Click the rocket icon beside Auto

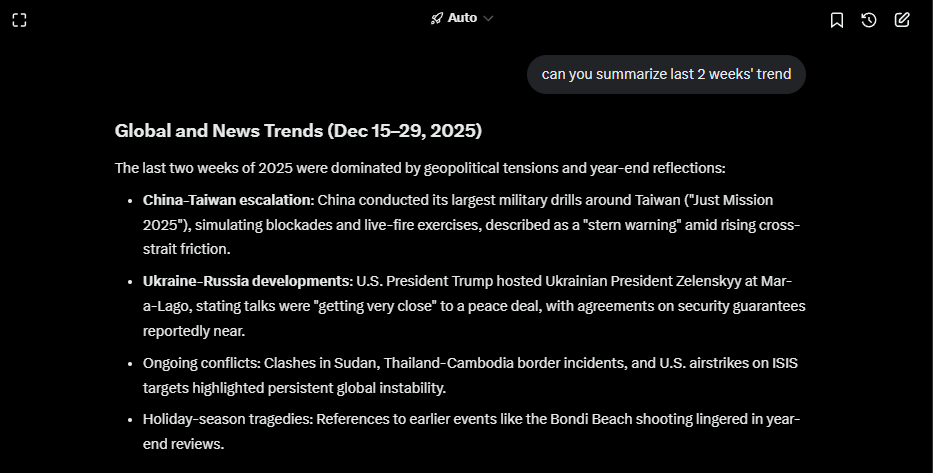point(437,18)
